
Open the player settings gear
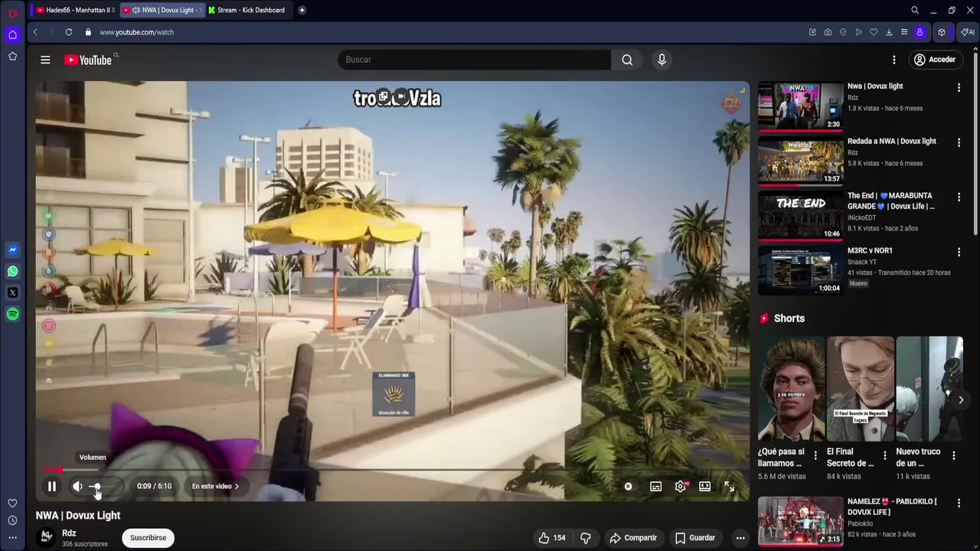681,487
